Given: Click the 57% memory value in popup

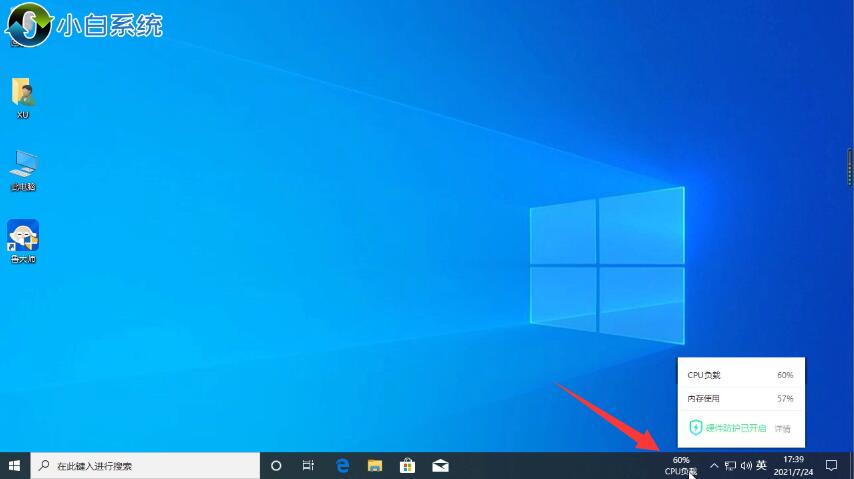Looking at the screenshot, I should [x=785, y=399].
